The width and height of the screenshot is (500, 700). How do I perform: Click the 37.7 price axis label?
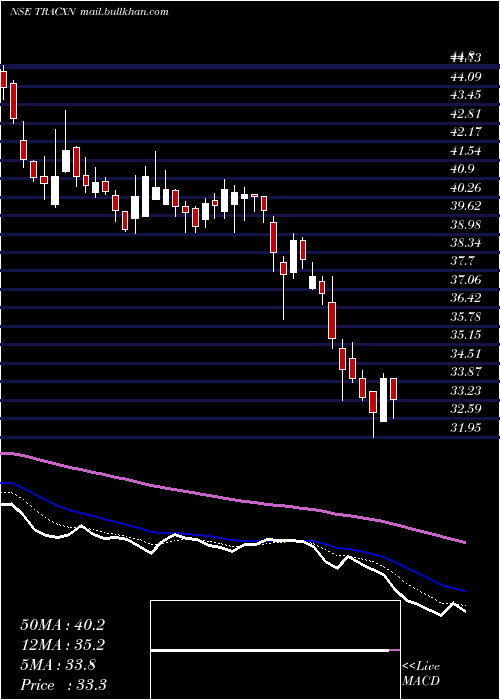click(x=462, y=261)
